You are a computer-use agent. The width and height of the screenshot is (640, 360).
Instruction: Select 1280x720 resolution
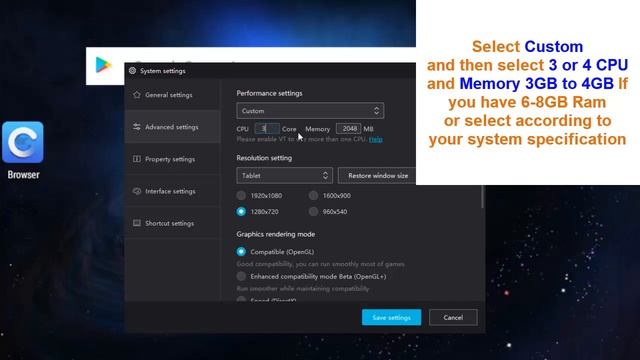[x=241, y=211]
